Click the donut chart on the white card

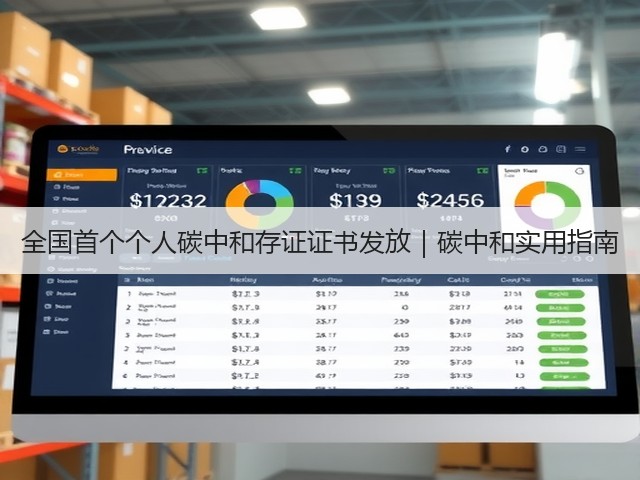[547, 205]
